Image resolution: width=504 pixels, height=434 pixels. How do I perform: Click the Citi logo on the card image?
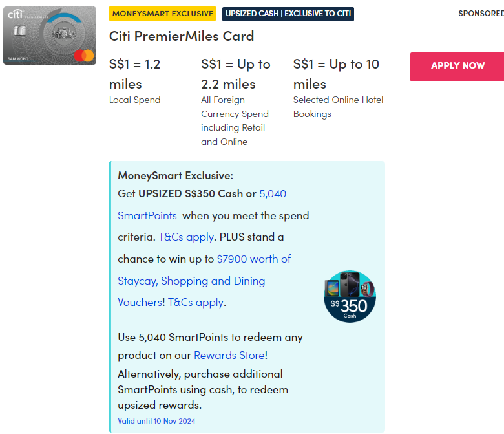[14, 13]
